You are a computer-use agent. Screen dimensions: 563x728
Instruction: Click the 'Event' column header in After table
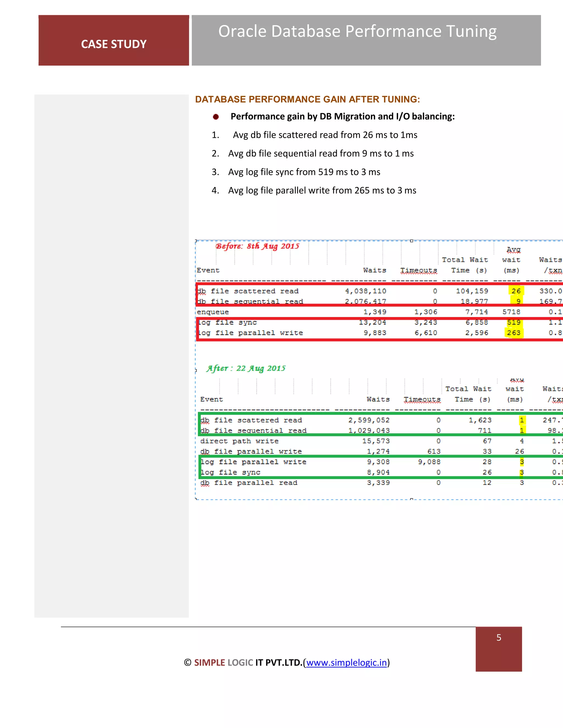(211, 399)
